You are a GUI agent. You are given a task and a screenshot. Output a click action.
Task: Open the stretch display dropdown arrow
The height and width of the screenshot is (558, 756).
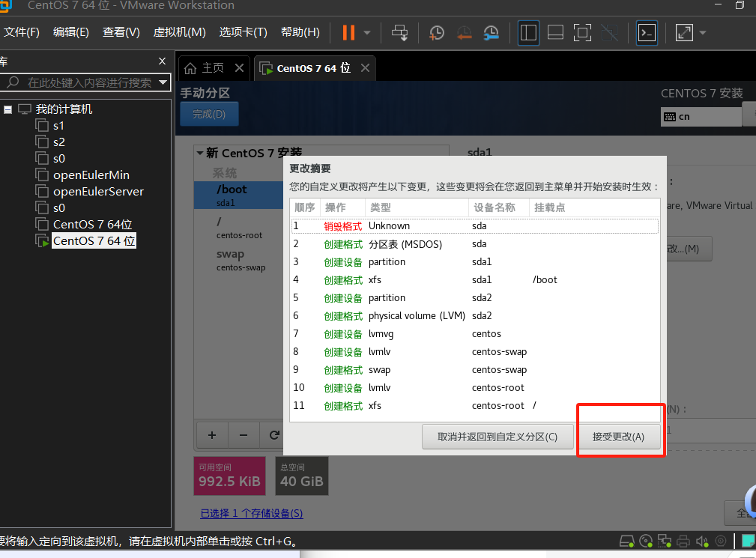tap(703, 33)
